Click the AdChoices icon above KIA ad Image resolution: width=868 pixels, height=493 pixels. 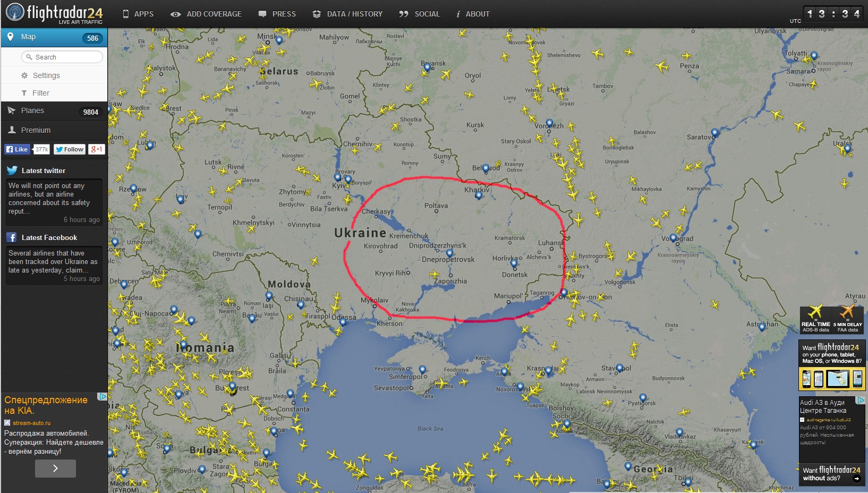(x=102, y=397)
